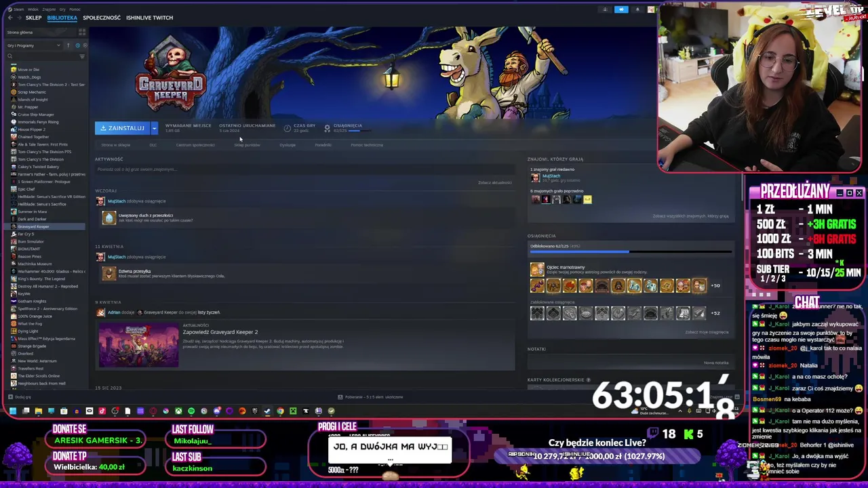Click the Dodaj grę plus icon
This screenshot has width=868, height=488.
click(x=9, y=396)
